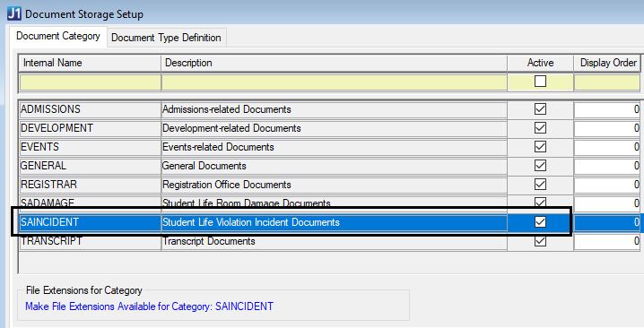Toggle the Active checkbox in the yellow filter row

click(x=540, y=81)
